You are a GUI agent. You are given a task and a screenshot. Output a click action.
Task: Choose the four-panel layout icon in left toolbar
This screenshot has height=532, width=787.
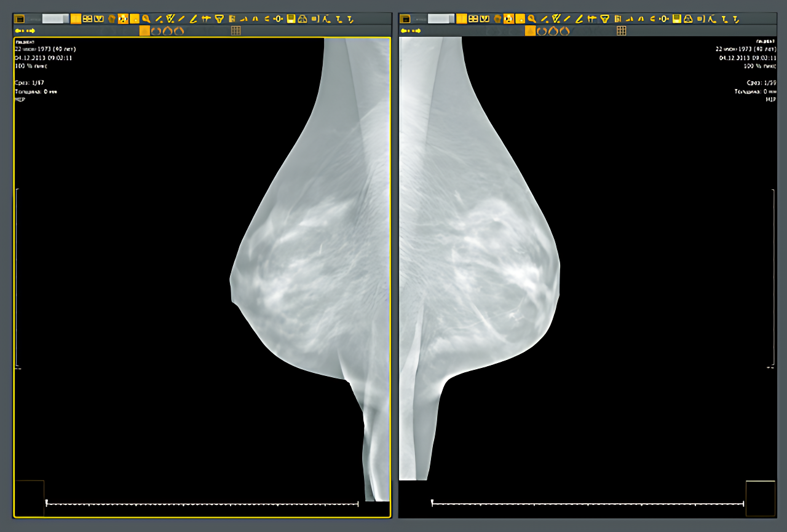point(87,19)
